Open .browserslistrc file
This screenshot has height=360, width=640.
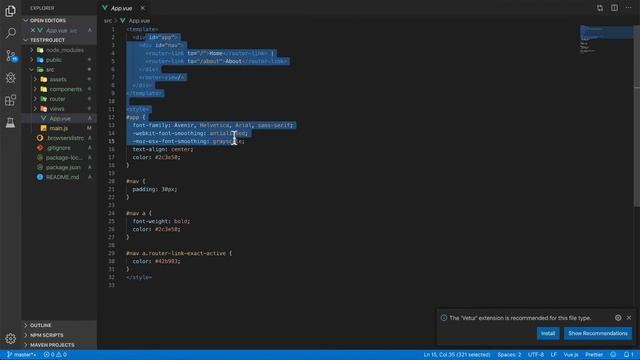[59, 138]
